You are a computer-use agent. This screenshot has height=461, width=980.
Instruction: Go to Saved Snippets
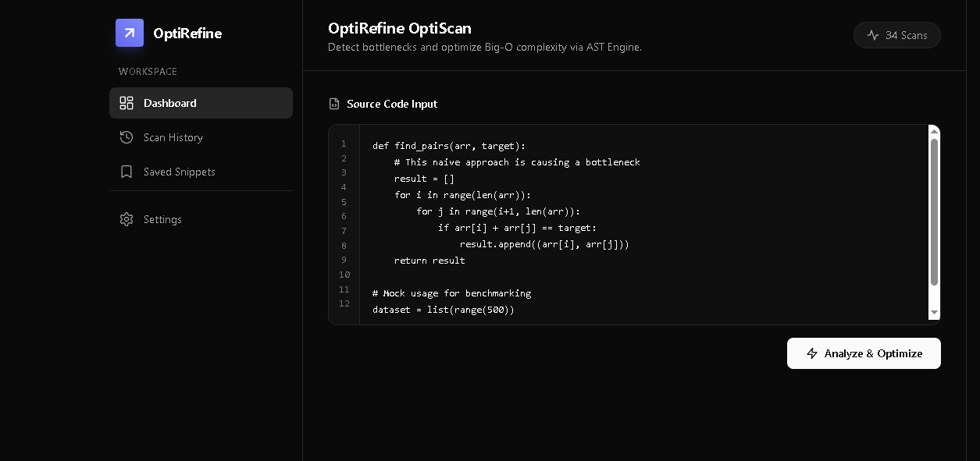coord(179,172)
